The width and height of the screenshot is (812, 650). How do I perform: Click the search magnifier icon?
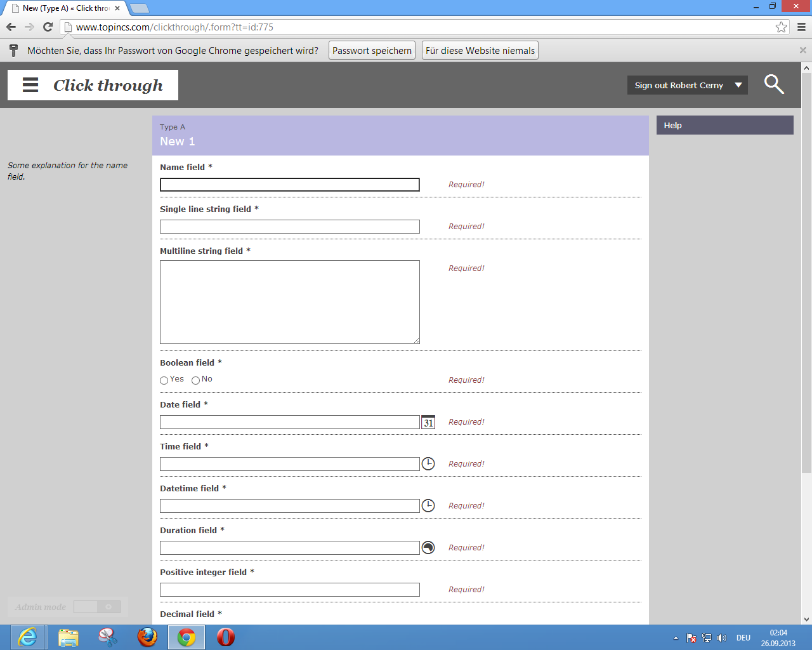click(774, 84)
